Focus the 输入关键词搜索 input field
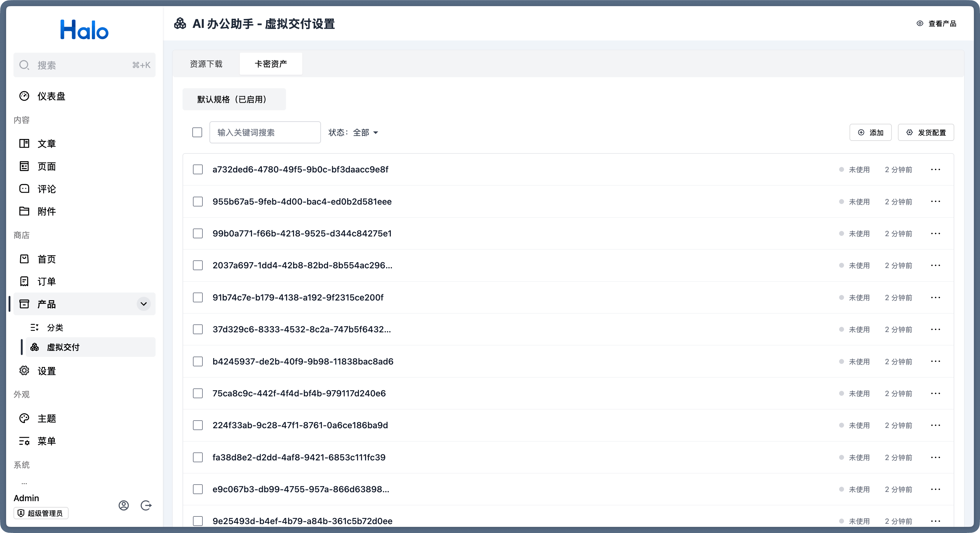The image size is (980, 533). coord(265,132)
